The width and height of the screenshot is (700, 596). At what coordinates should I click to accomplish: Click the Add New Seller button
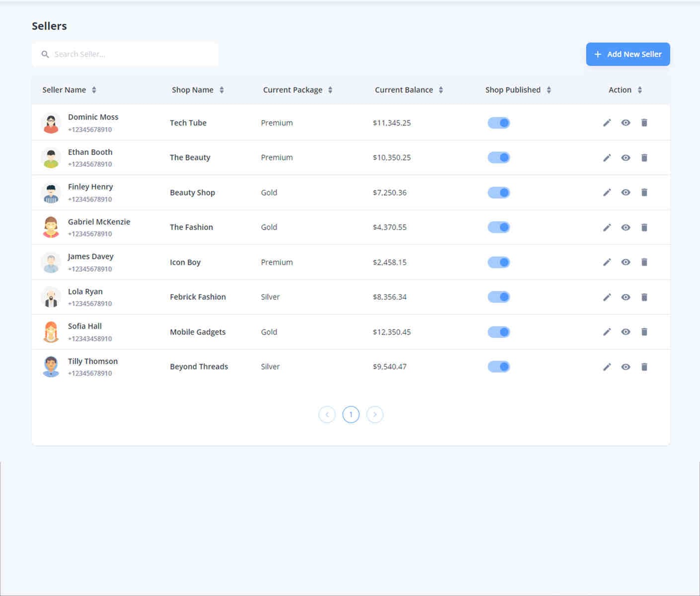point(628,54)
